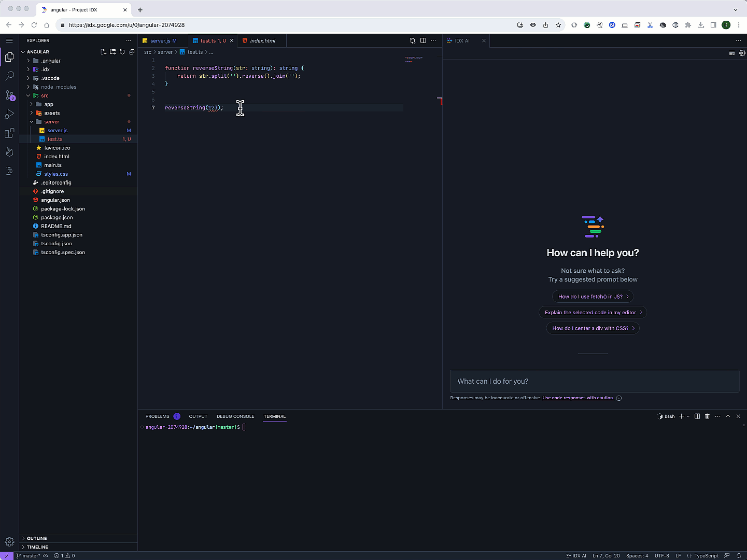Close the test.ts editor tab
This screenshot has height=560, width=747.
click(x=232, y=40)
